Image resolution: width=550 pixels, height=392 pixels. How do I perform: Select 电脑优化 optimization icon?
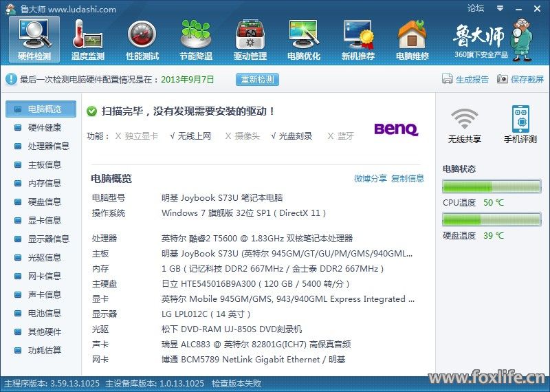[304, 39]
